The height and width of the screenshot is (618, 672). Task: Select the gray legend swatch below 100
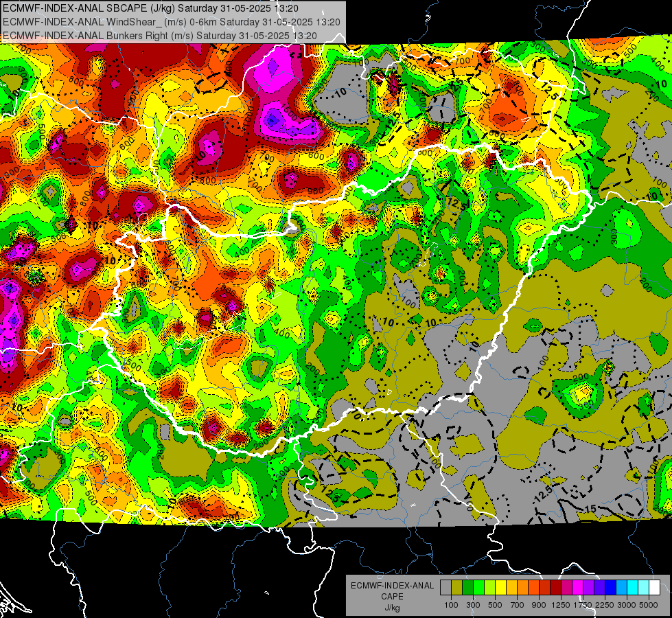pos(445,588)
